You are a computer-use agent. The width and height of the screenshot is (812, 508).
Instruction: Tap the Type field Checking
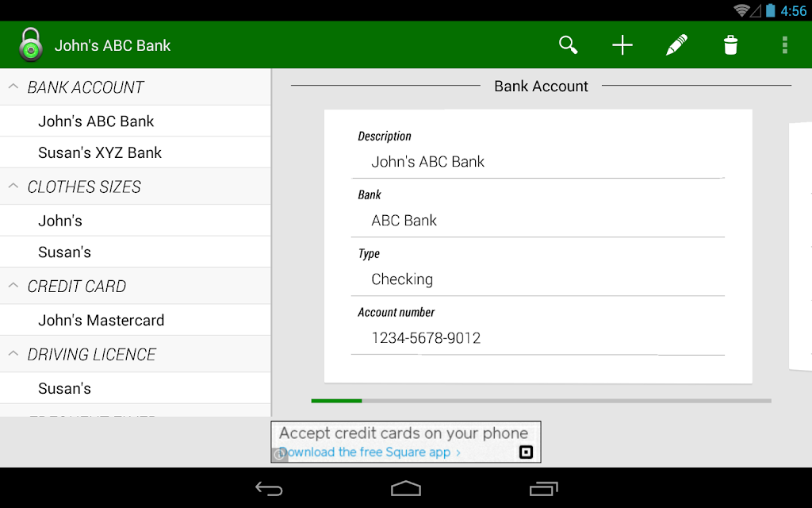(402, 279)
